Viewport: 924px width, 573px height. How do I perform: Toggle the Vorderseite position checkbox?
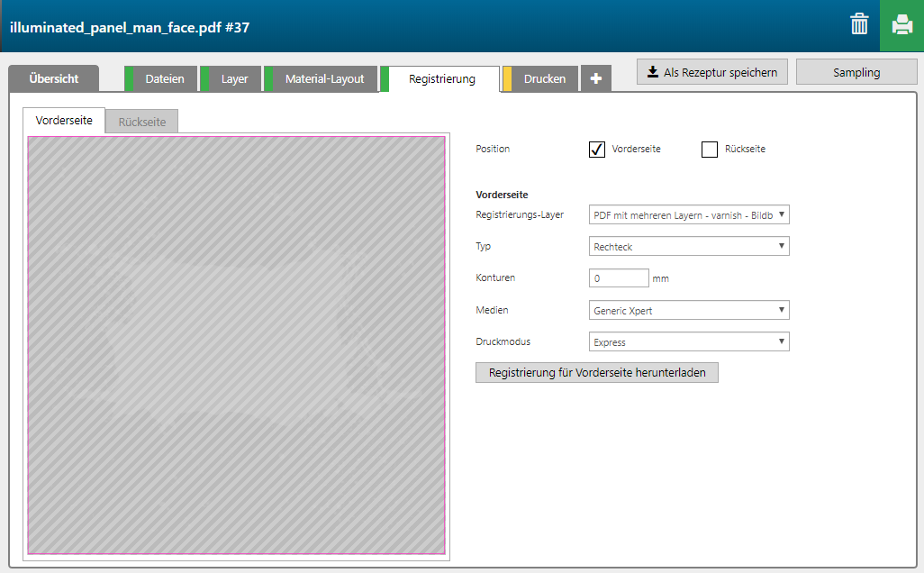(x=596, y=150)
